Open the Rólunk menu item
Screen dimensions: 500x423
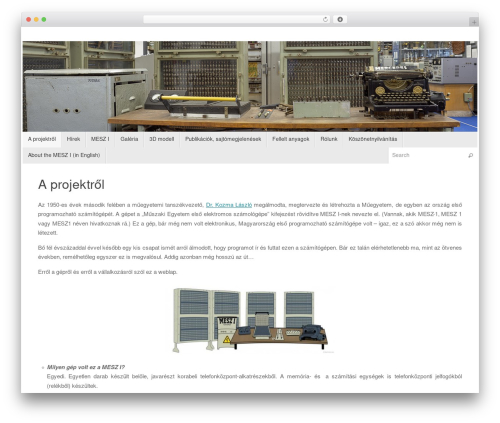pos(329,139)
